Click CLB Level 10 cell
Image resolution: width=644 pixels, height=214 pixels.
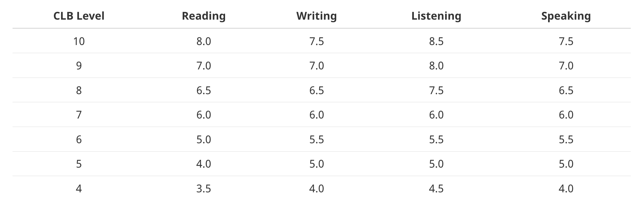tap(79, 41)
